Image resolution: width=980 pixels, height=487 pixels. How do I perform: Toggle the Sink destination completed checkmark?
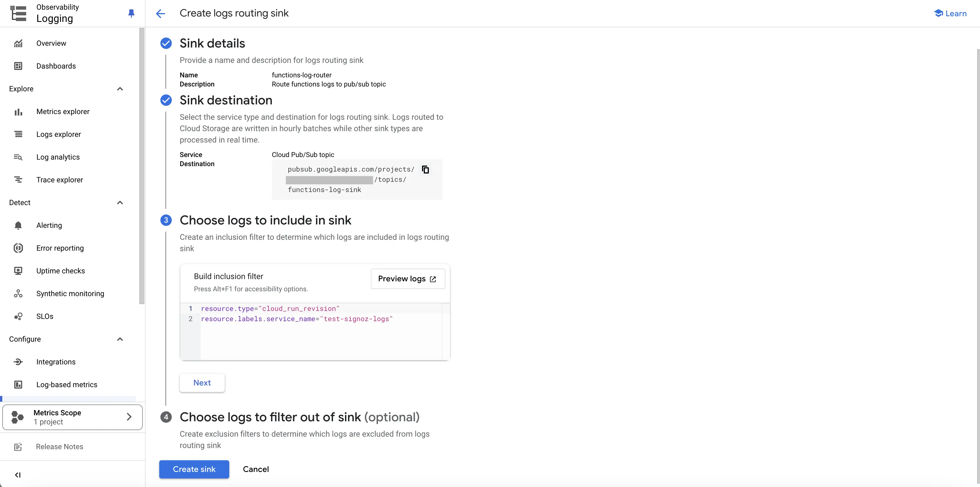point(166,100)
